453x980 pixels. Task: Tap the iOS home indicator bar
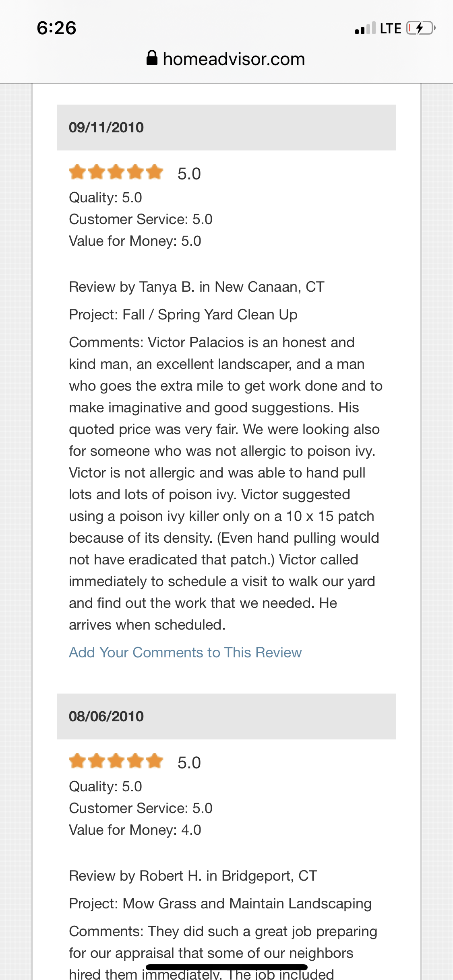tap(227, 967)
